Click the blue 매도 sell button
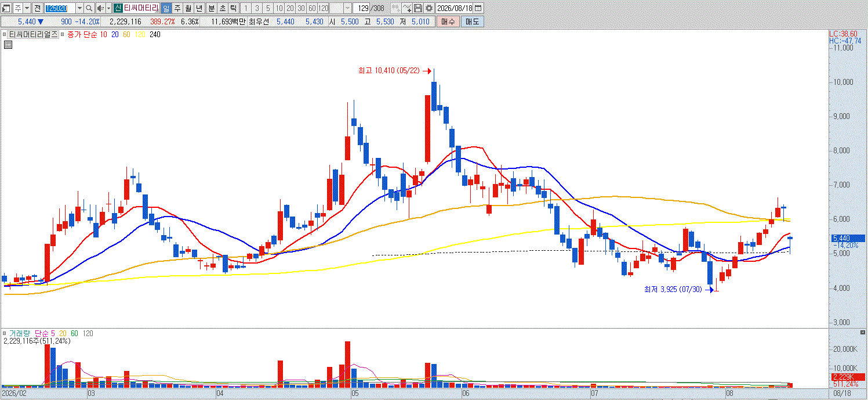The height and width of the screenshot is (400, 868). pos(473,21)
